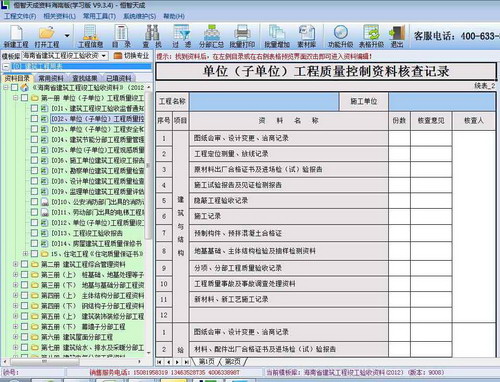Expand the 第二册 建筑工程综合管理资料 node
Image resolution: width=500 pixels, height=382 pixels.
(16, 264)
